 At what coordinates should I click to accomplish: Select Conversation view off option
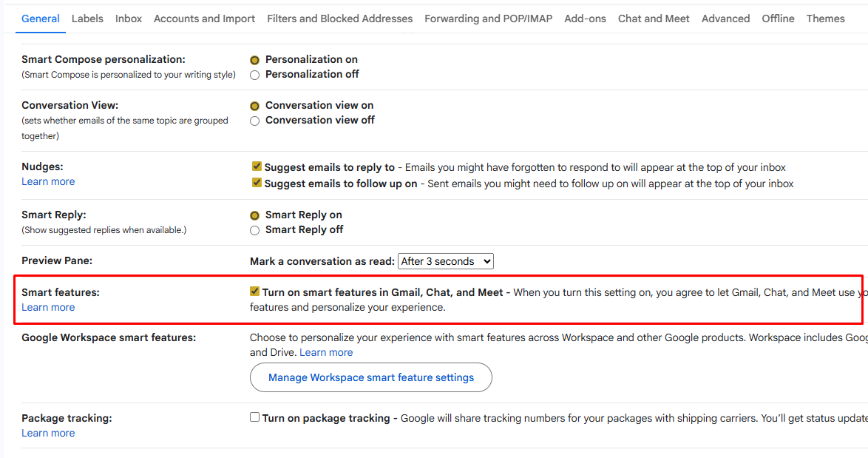click(x=255, y=121)
